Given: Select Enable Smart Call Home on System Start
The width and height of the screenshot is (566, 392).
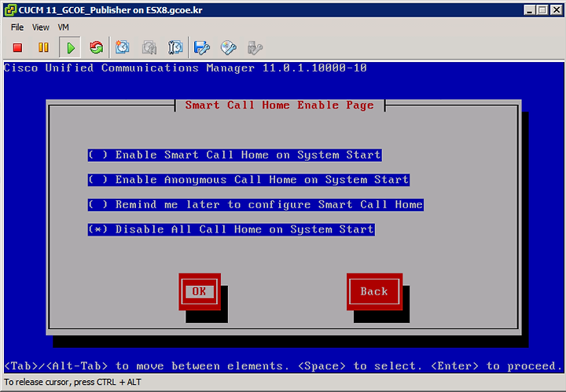Looking at the screenshot, I should pos(234,155).
